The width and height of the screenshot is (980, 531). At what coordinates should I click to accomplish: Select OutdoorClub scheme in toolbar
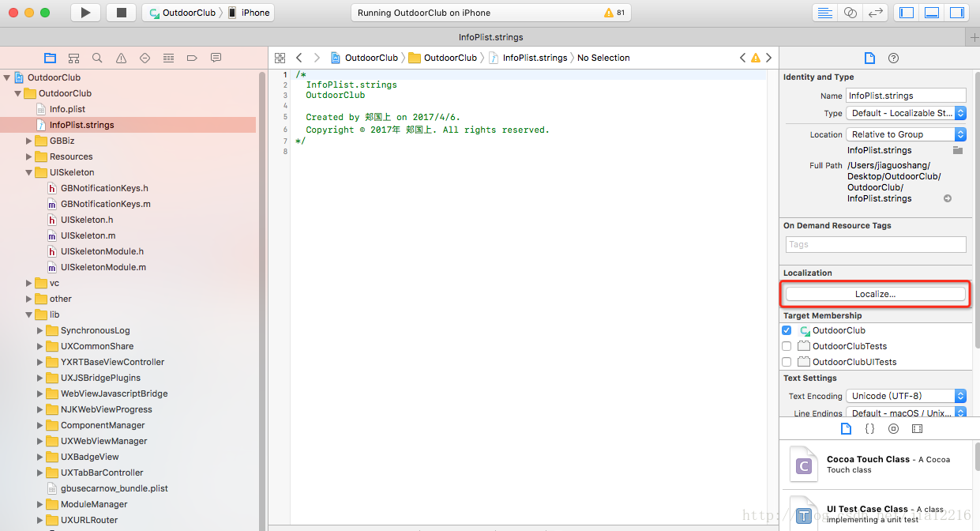point(182,13)
